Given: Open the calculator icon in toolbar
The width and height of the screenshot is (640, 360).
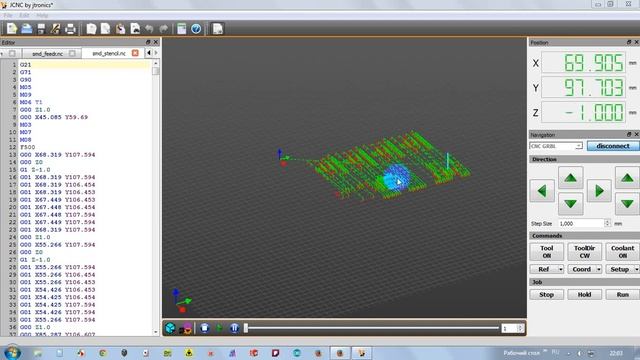Looking at the screenshot, I should pos(182,29).
